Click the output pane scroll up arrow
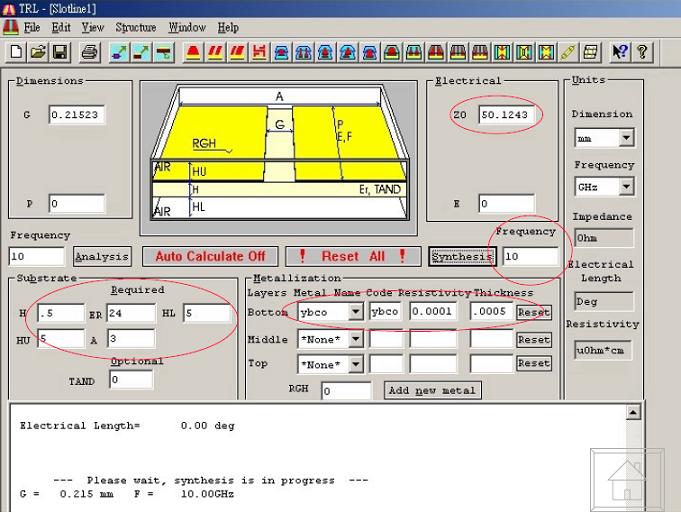This screenshot has width=681, height=513. (x=633, y=412)
